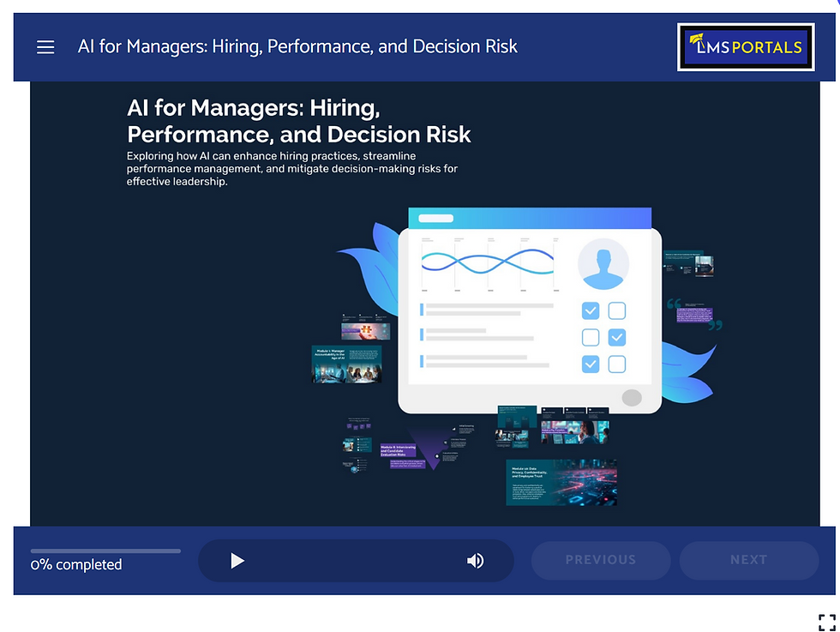This screenshot has height=632, width=840.
Task: Check the empty checkbox in the middle row
Action: pos(590,337)
